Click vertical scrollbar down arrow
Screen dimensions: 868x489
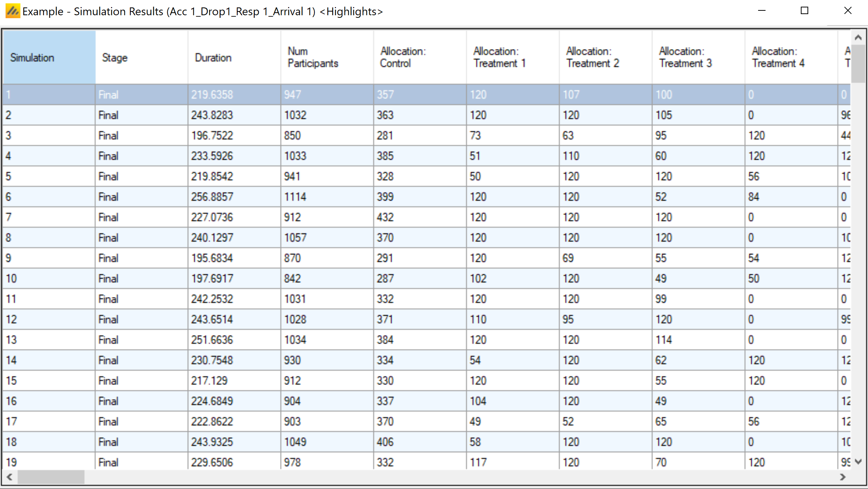[858, 462]
